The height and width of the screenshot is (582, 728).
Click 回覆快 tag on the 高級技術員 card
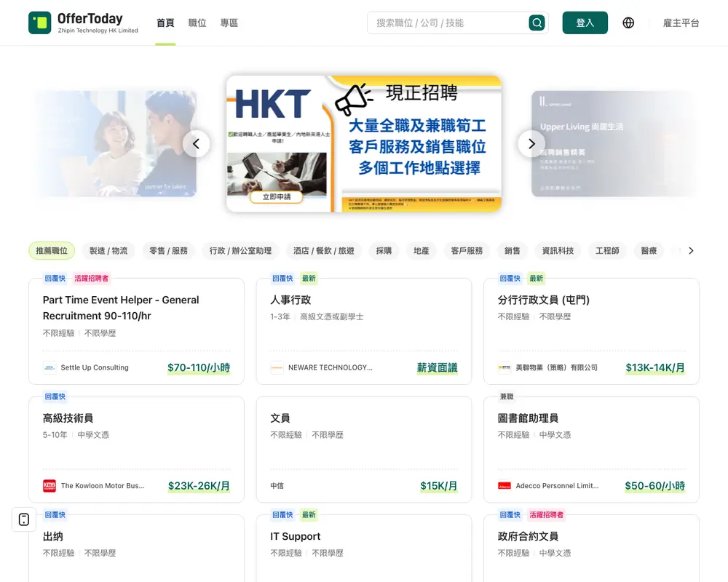(55, 396)
